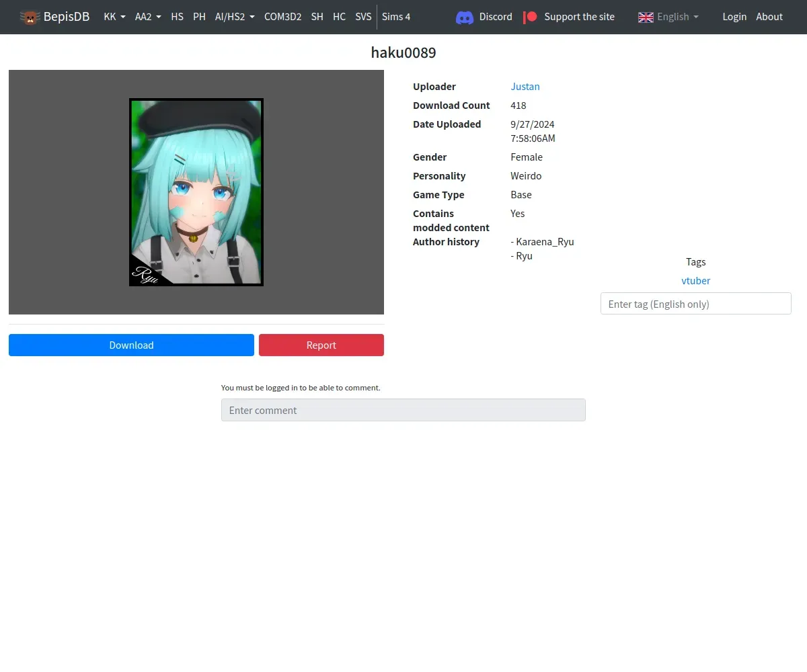Viewport: 807px width, 672px height.
Task: Click the BepisDB brand name
Action: pyautogui.click(x=67, y=17)
